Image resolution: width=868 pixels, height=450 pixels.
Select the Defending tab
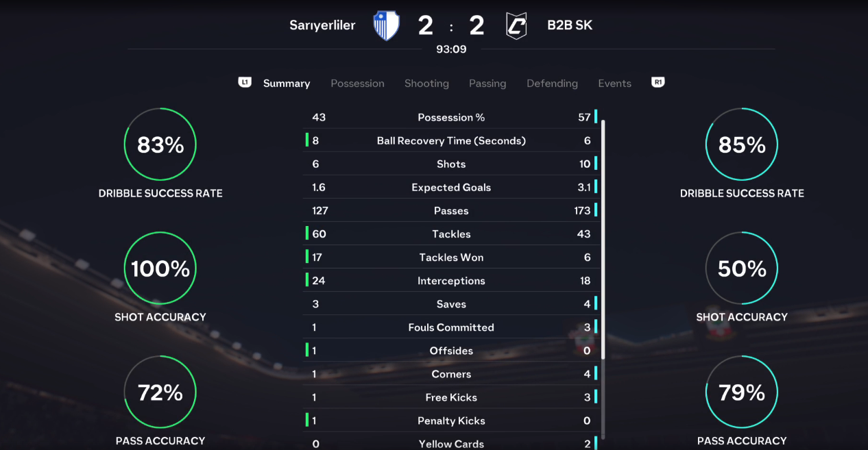552,84
